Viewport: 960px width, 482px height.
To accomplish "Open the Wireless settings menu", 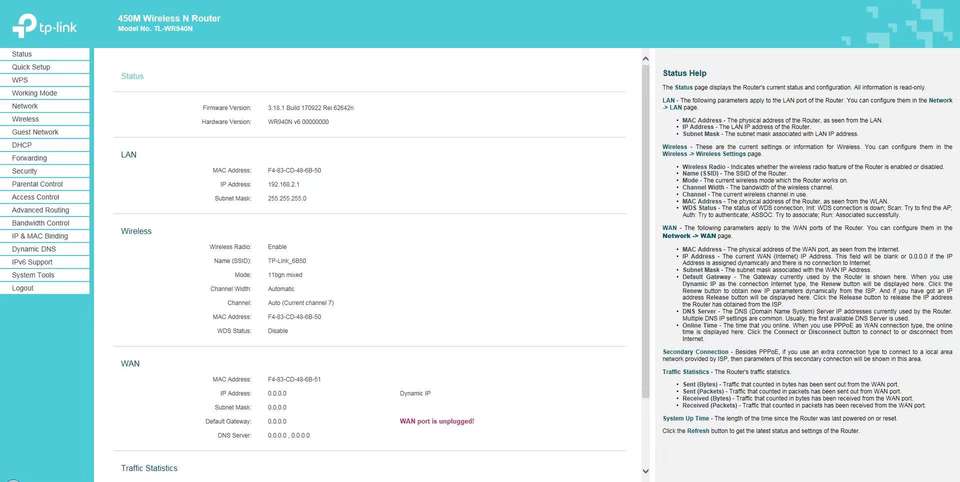I will (45, 119).
